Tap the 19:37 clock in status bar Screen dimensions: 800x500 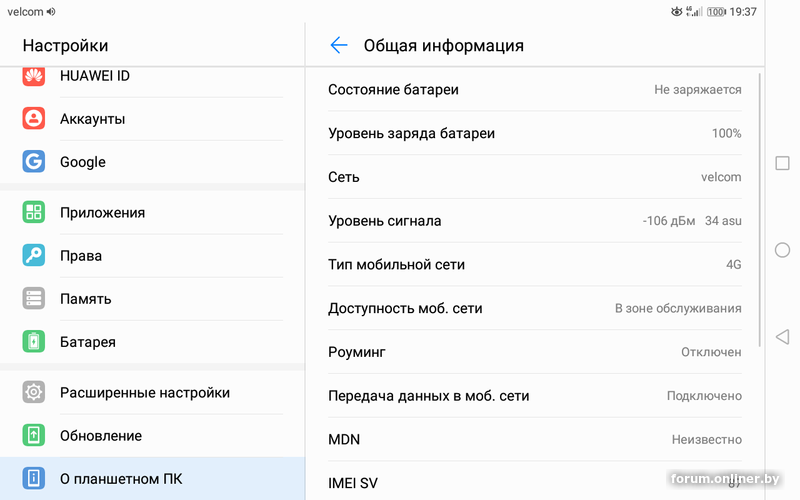coord(743,11)
